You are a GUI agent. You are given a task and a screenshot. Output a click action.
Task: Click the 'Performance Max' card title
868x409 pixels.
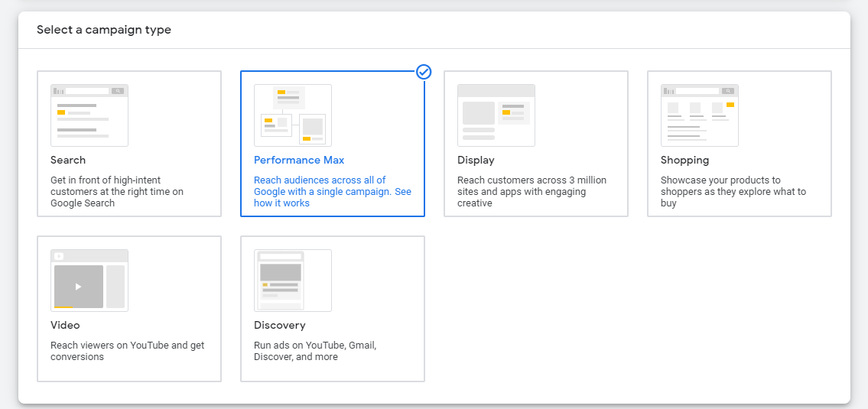[299, 160]
